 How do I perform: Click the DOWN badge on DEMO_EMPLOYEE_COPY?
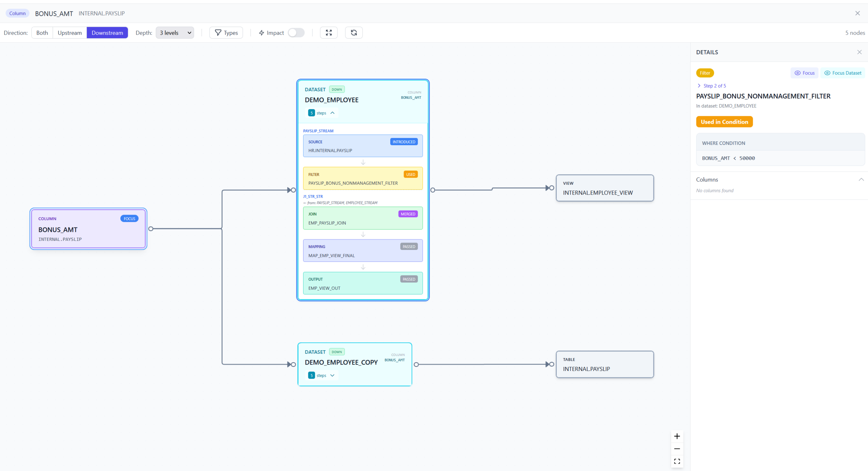[x=337, y=352]
